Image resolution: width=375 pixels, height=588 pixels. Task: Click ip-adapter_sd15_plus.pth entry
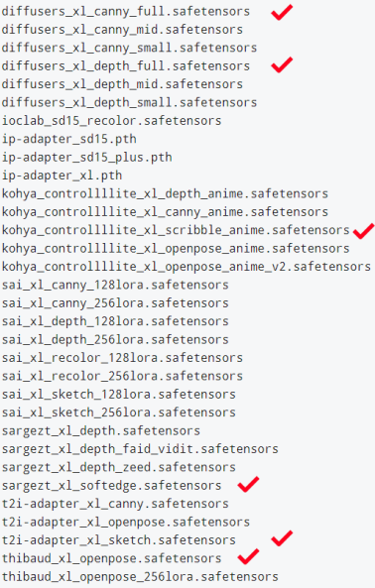(x=87, y=157)
